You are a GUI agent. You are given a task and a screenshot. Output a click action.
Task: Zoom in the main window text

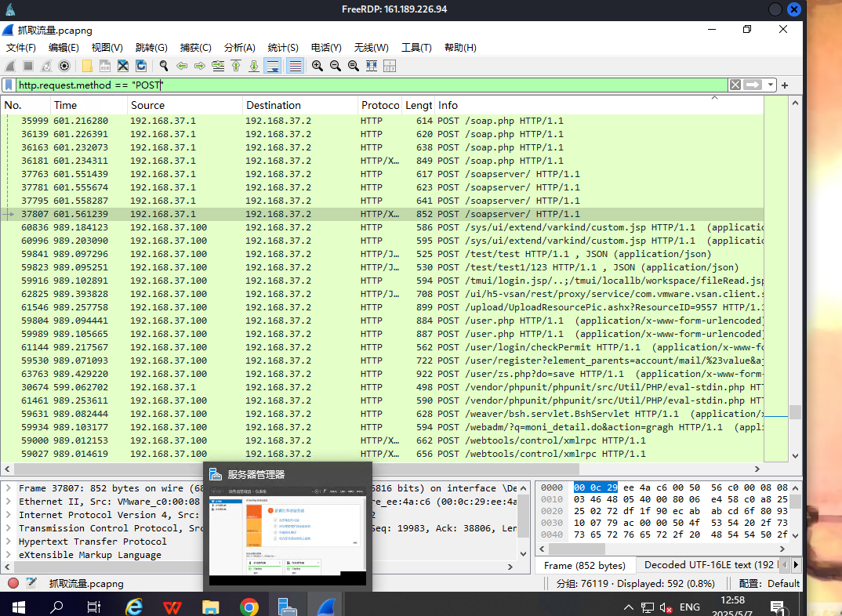pyautogui.click(x=318, y=66)
